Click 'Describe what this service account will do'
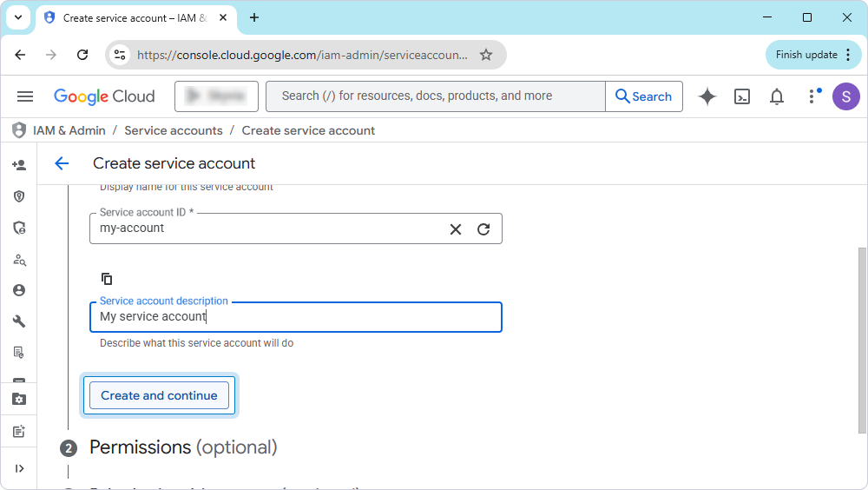Screen dimensions: 868x490 [x=196, y=343]
